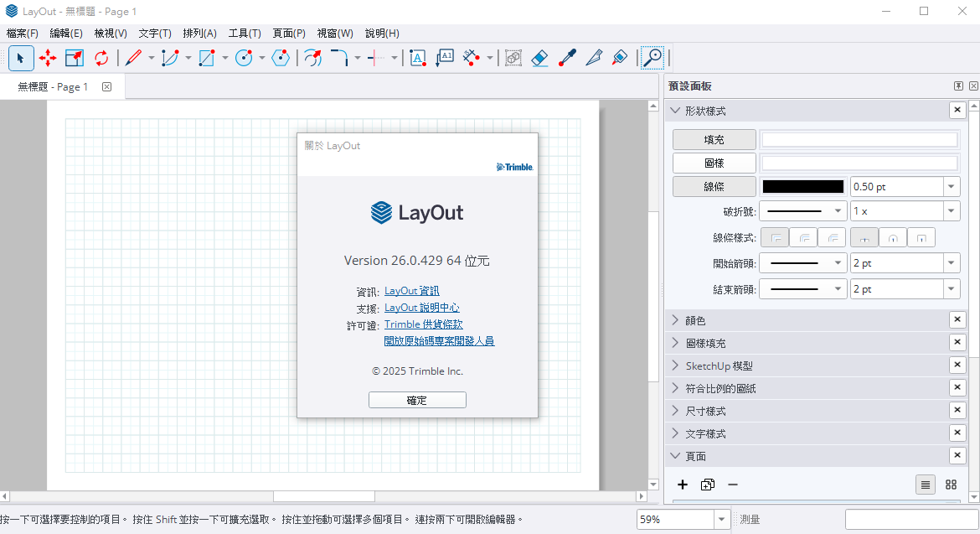Activate the Split knife tool
This screenshot has width=980, height=534.
coord(594,58)
